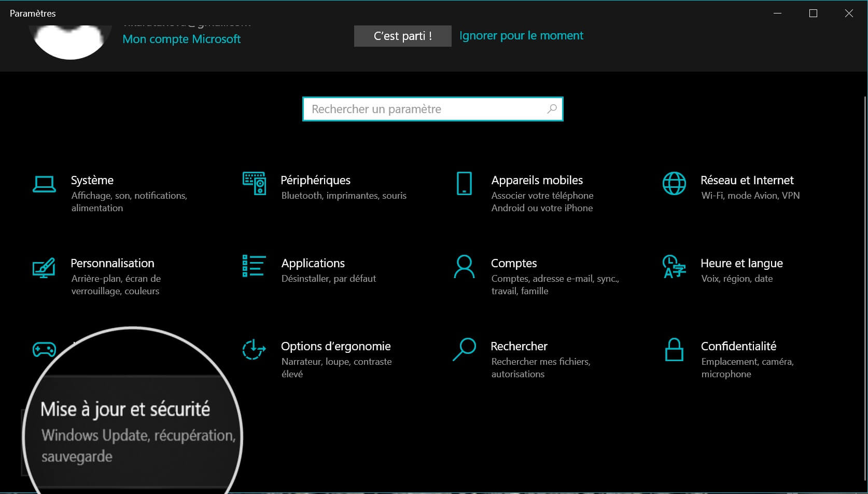Click the Périphériques keyboard and speaker icon

click(254, 184)
